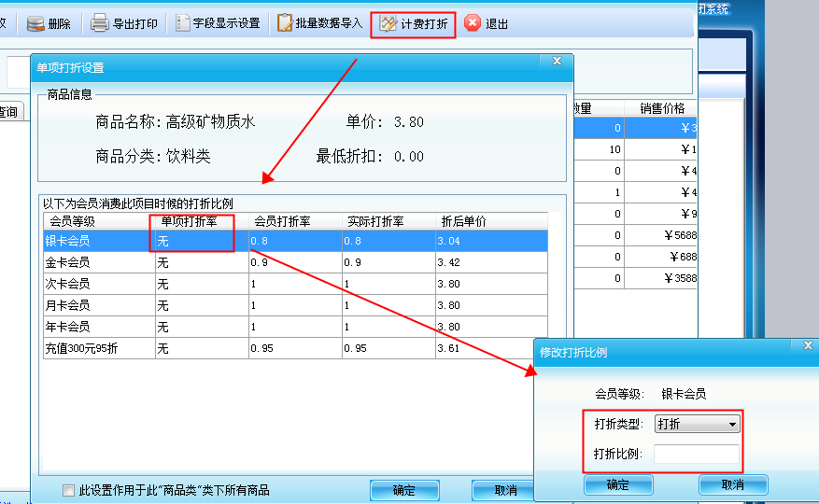Screen dimensions: 819x504
Task: Click 折后单价 3.04 cell
Action: click(491, 241)
